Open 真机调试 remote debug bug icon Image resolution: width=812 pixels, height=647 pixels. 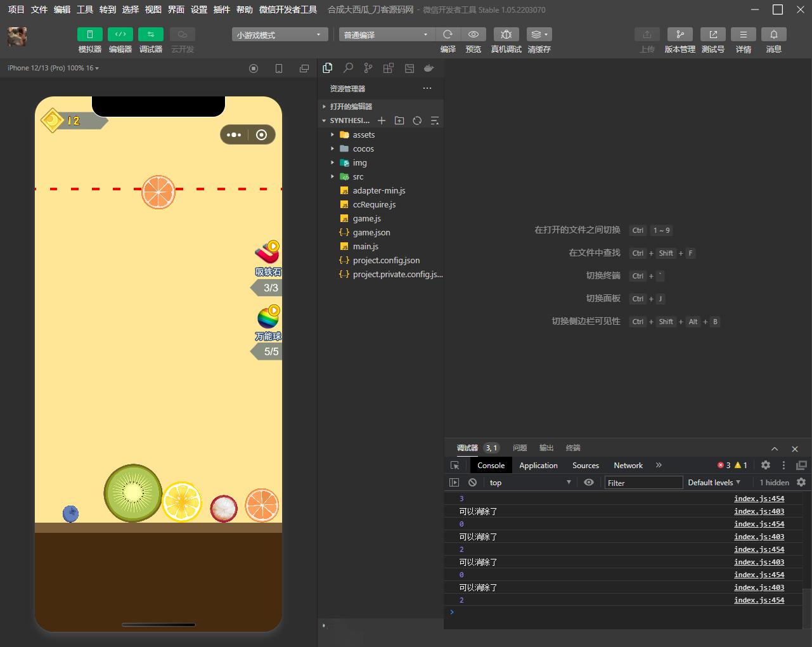coord(506,34)
